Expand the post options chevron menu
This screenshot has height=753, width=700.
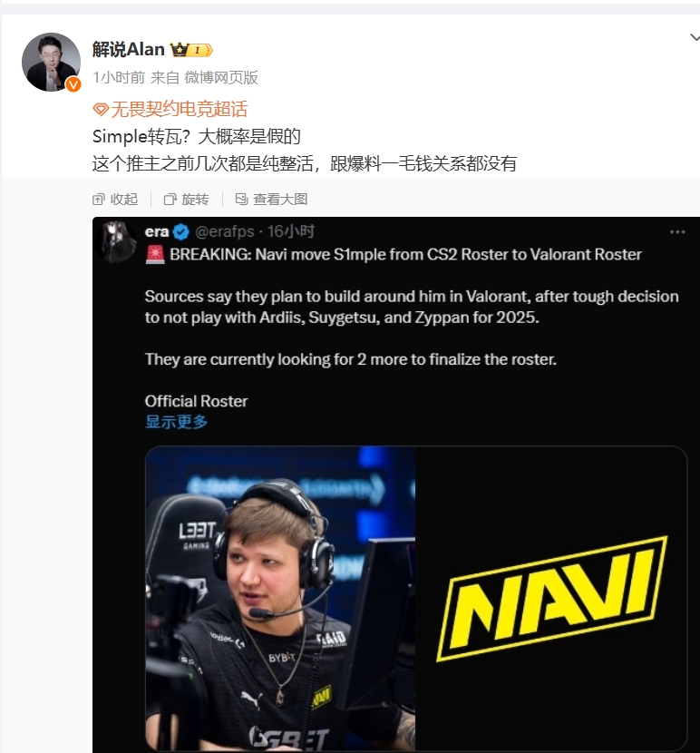695,37
